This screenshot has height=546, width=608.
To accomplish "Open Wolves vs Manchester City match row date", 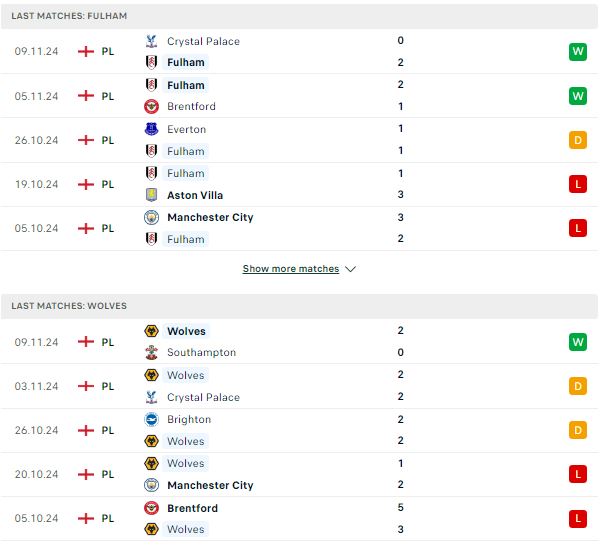I will (x=36, y=474).
